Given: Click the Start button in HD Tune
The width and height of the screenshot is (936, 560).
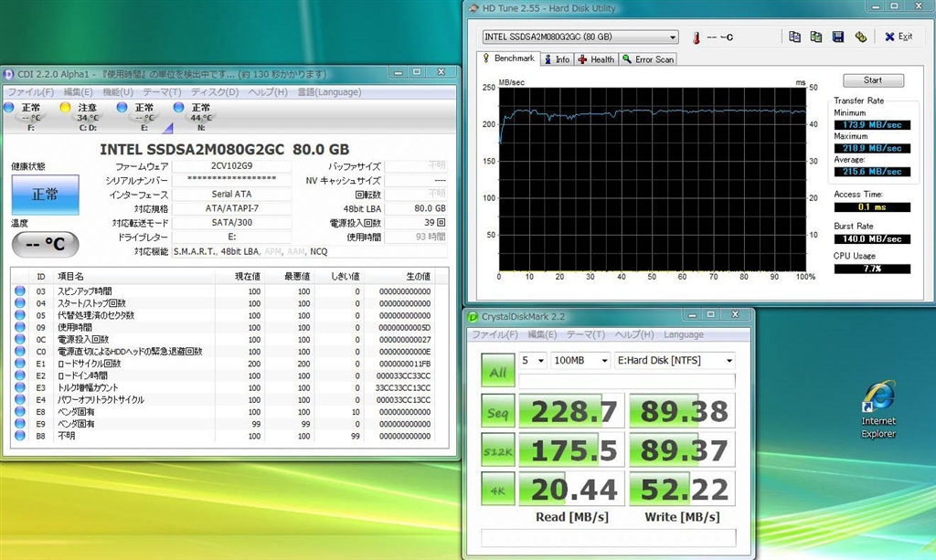Looking at the screenshot, I should click(x=873, y=80).
